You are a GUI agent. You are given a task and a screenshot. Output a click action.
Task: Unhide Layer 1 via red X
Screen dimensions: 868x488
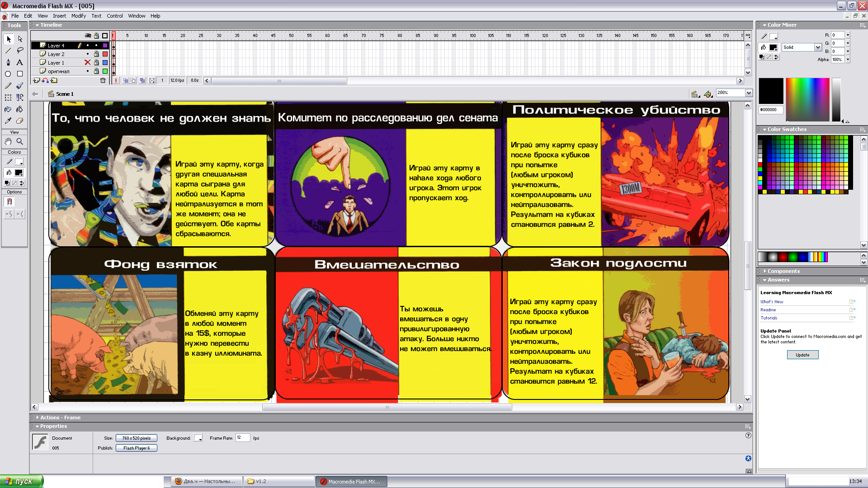coord(88,63)
